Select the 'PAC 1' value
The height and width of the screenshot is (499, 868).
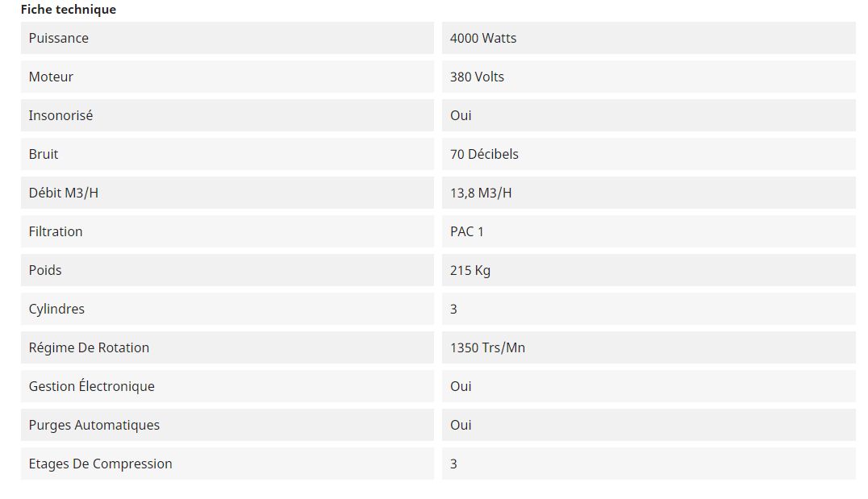point(467,231)
